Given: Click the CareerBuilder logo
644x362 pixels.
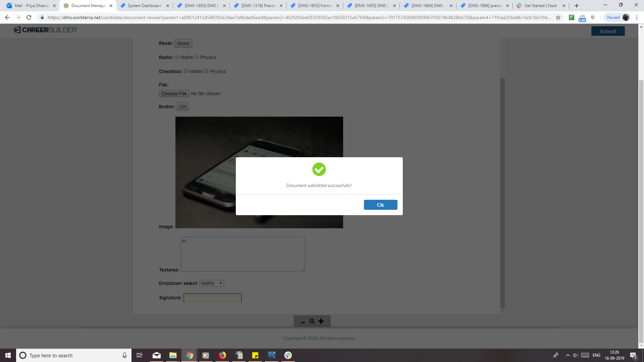Looking at the screenshot, I should (x=45, y=30).
